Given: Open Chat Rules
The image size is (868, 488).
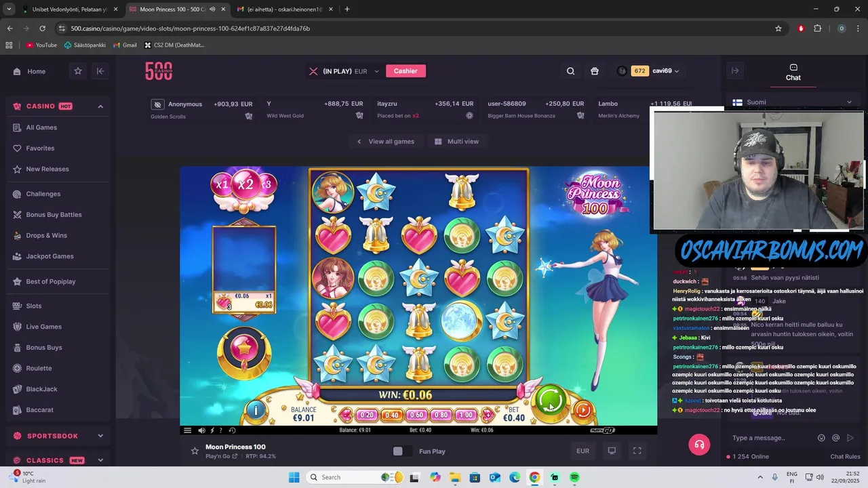Looking at the screenshot, I should pyautogui.click(x=845, y=457).
